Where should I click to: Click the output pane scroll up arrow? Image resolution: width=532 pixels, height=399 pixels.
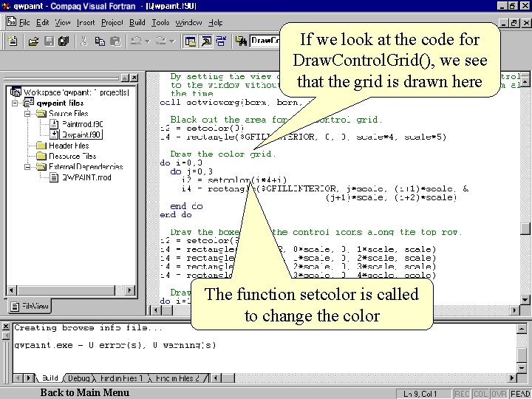[522, 328]
